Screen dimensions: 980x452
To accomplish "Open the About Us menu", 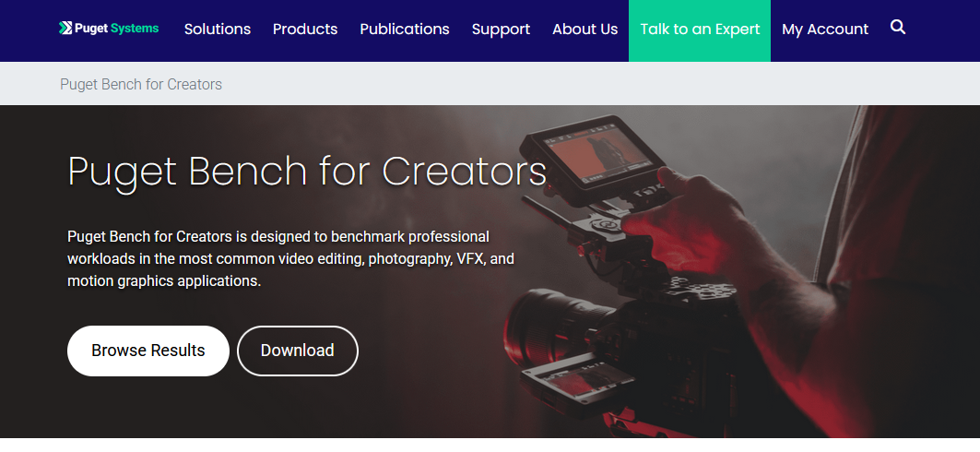I will coord(585,30).
